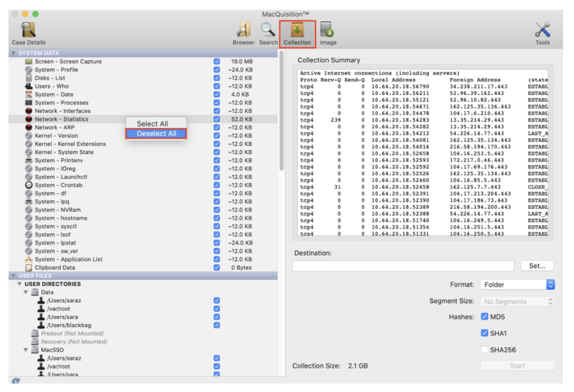Click the Kernel - Version gear icon
The image size is (574, 392).
(29, 136)
